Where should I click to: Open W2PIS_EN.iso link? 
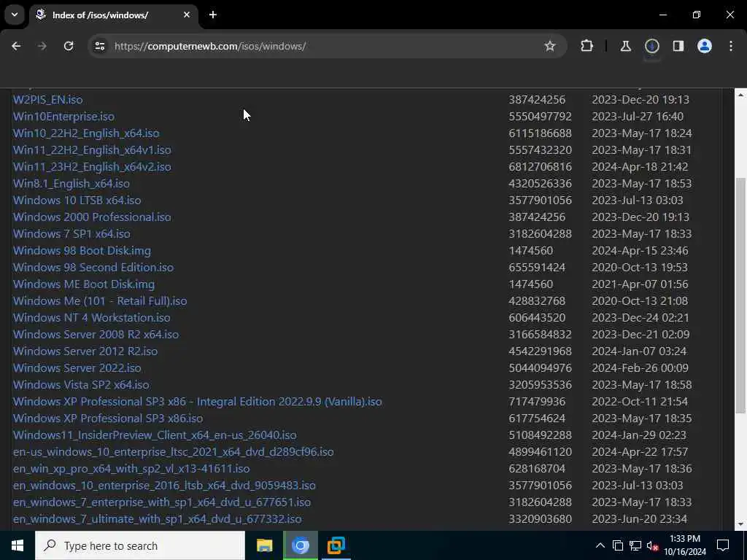pos(47,99)
